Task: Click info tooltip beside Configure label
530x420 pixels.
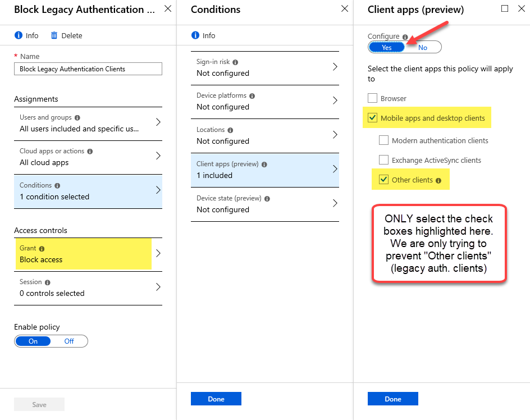Action: (405, 37)
